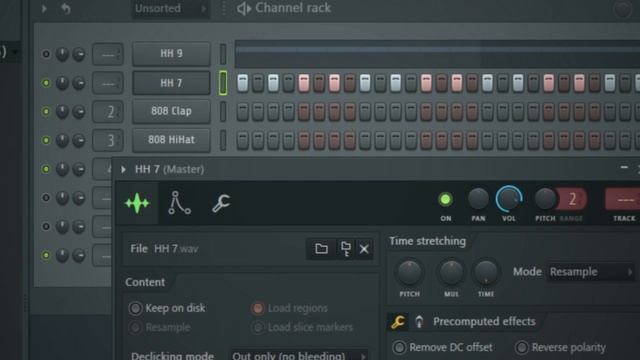This screenshot has height=360, width=640.
Task: Click the play arrow in Channel rack header
Action: [x=44, y=8]
